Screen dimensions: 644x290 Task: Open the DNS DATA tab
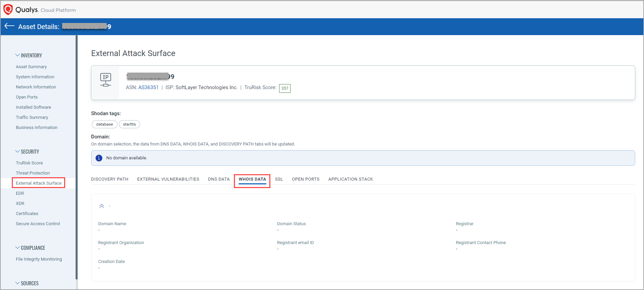pyautogui.click(x=219, y=179)
